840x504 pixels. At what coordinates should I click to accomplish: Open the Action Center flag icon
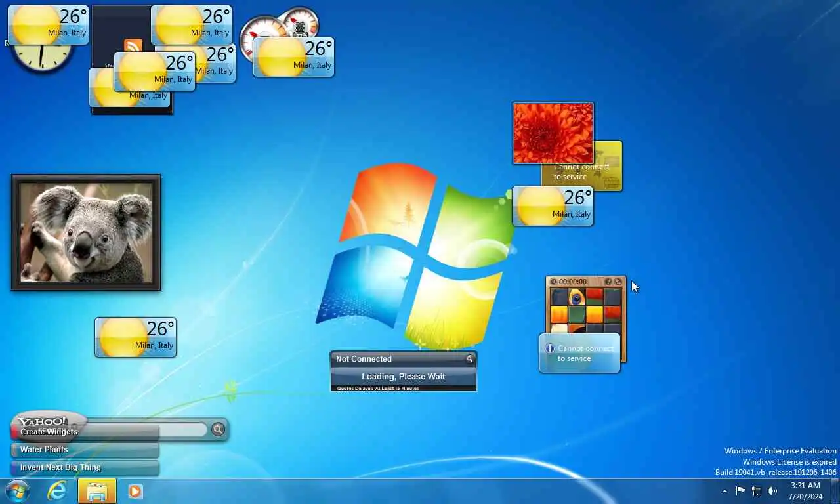(740, 491)
